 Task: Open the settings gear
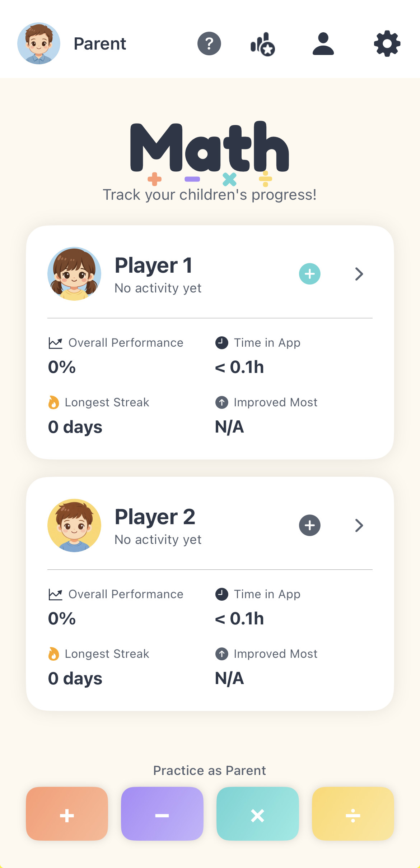pyautogui.click(x=387, y=43)
